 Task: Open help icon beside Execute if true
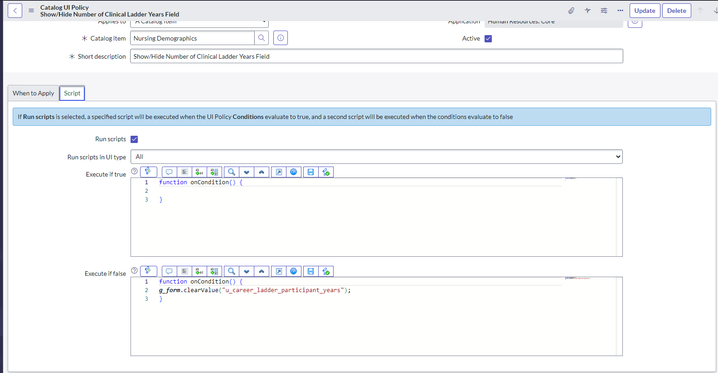[x=134, y=171]
